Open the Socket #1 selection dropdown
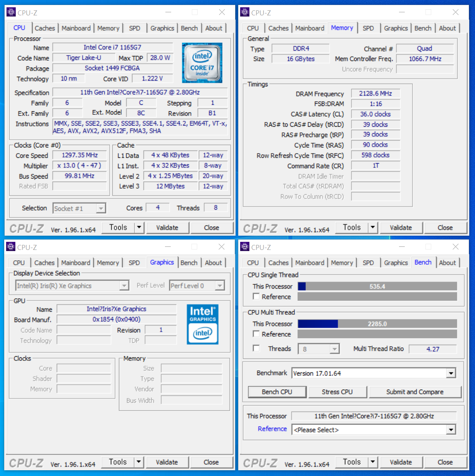 [x=101, y=208]
